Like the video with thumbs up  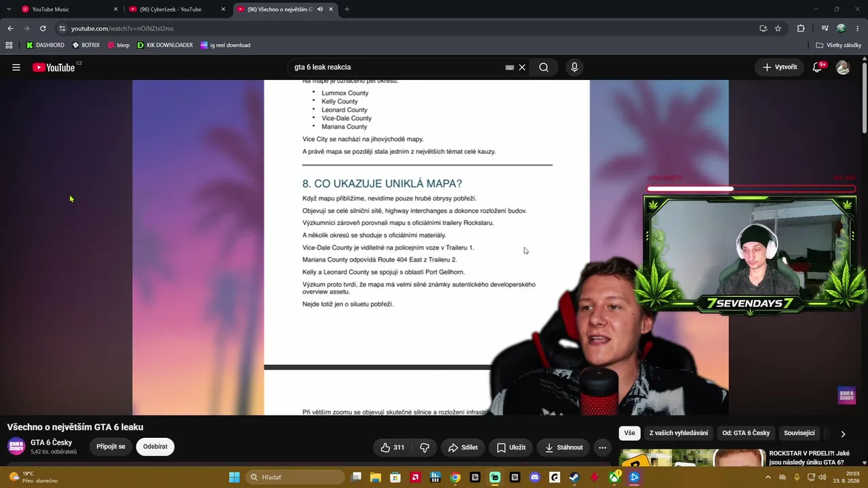click(393, 447)
